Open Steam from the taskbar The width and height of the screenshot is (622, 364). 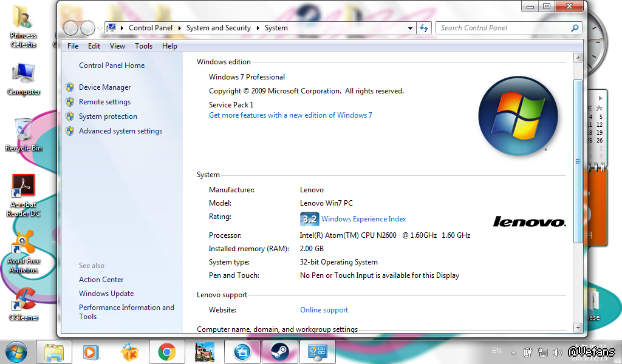[280, 352]
